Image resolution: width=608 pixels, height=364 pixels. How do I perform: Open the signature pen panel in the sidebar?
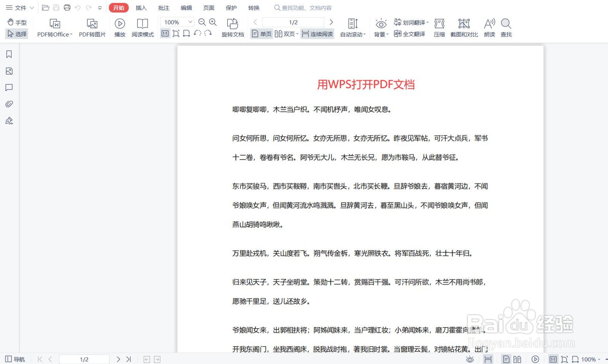click(x=9, y=121)
